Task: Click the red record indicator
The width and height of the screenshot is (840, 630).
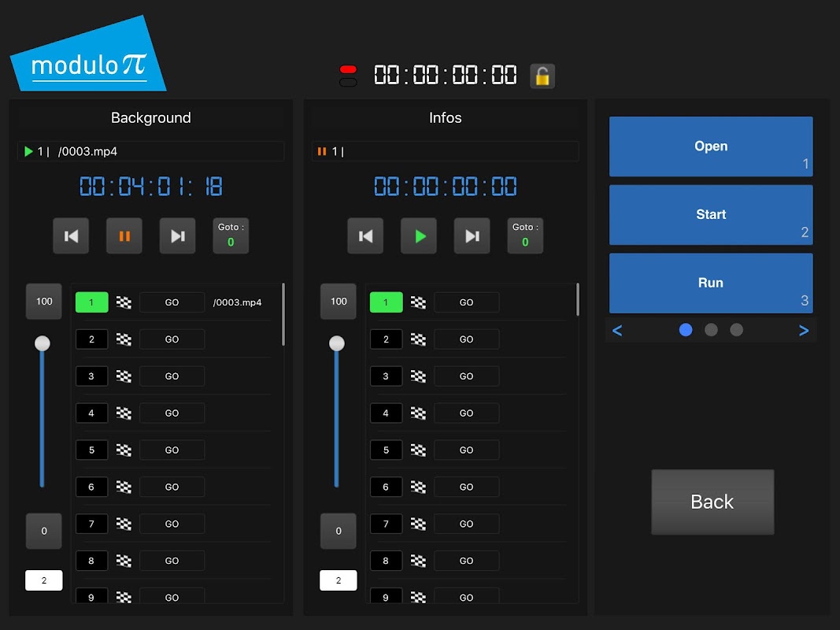Action: pos(348,69)
